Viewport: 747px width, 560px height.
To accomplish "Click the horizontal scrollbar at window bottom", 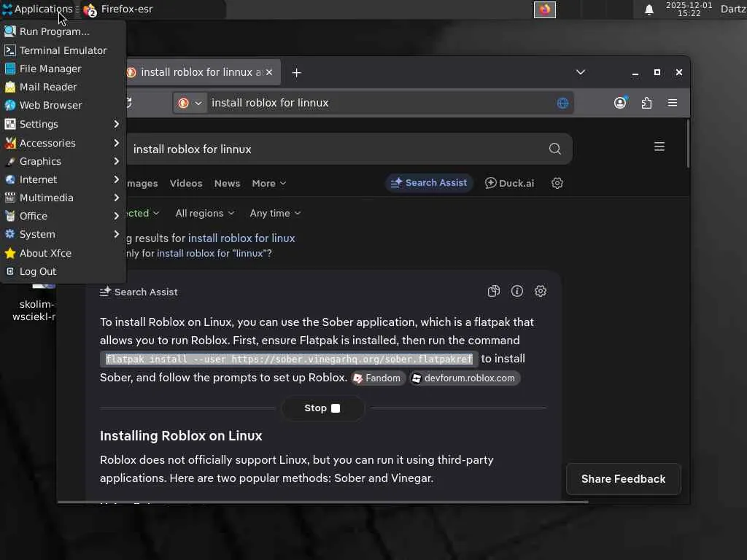I will (x=323, y=502).
